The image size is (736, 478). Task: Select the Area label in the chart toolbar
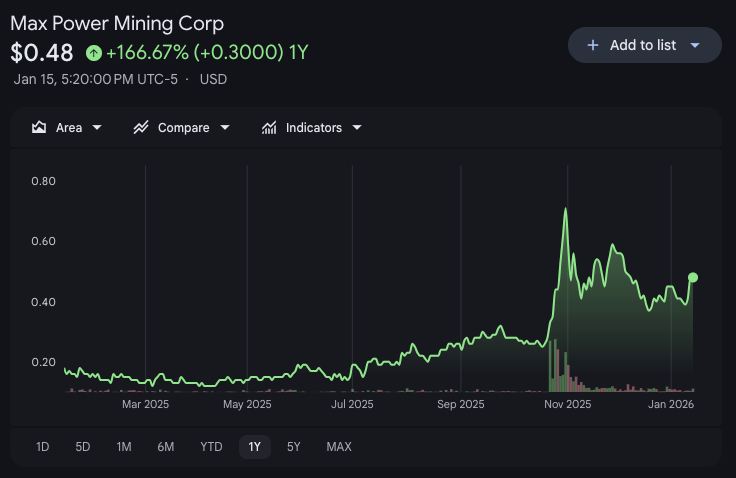click(x=69, y=128)
